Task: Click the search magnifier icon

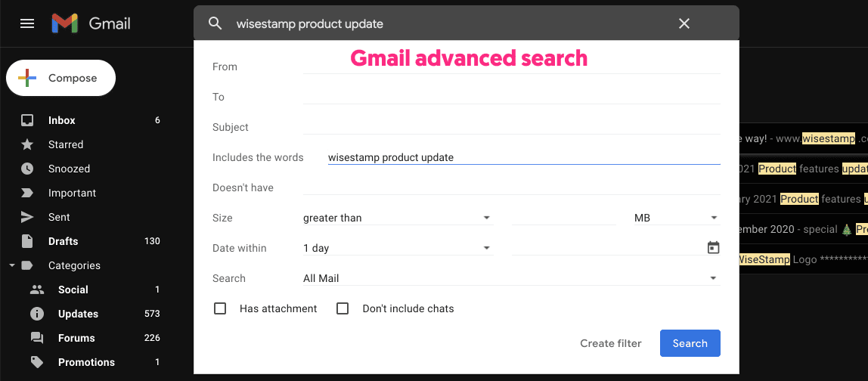Action: pyautogui.click(x=215, y=23)
